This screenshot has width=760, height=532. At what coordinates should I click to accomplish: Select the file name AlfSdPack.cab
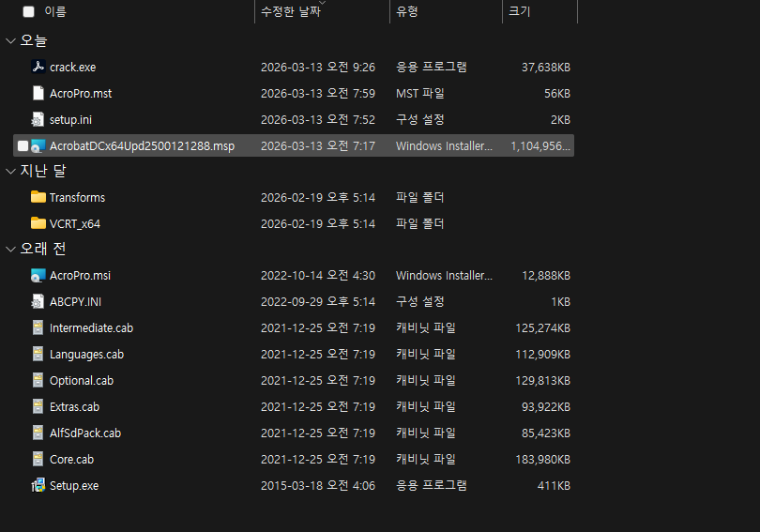pyautogui.click(x=85, y=433)
